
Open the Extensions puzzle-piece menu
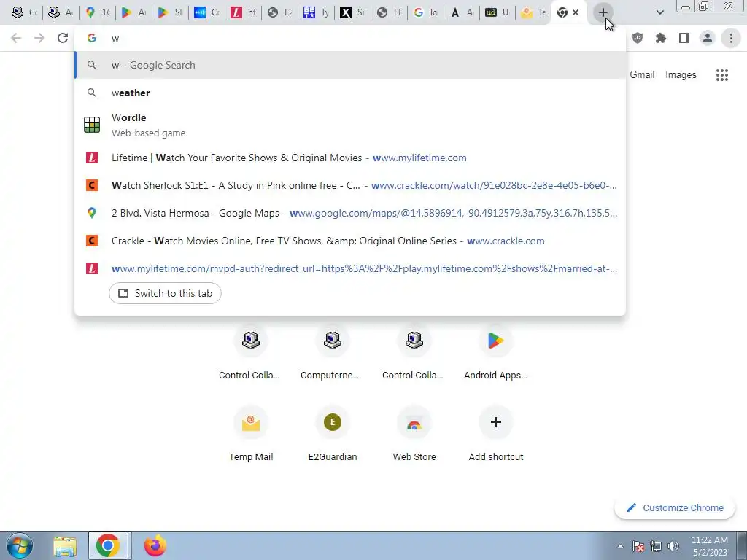click(661, 38)
